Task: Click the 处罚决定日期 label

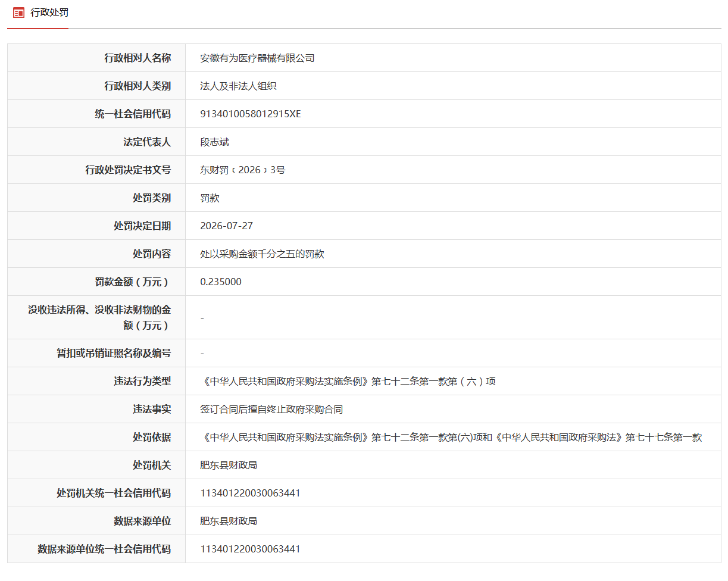Action: pos(142,226)
